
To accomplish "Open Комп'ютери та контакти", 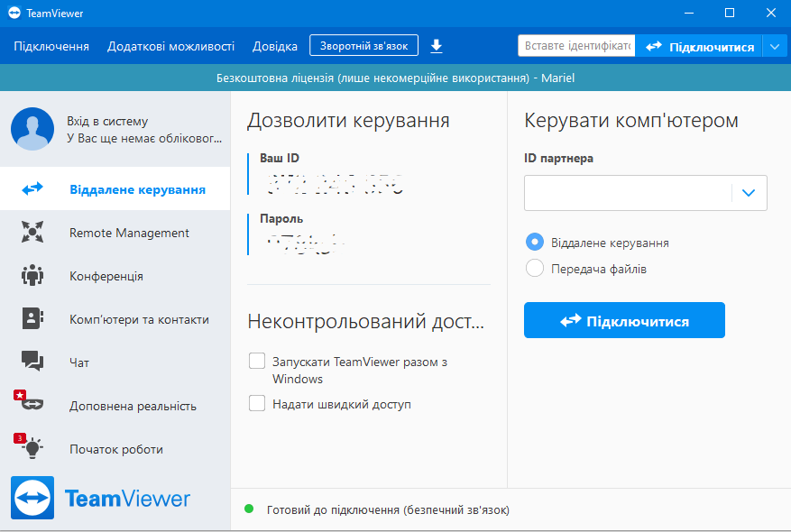I will click(x=32, y=318).
